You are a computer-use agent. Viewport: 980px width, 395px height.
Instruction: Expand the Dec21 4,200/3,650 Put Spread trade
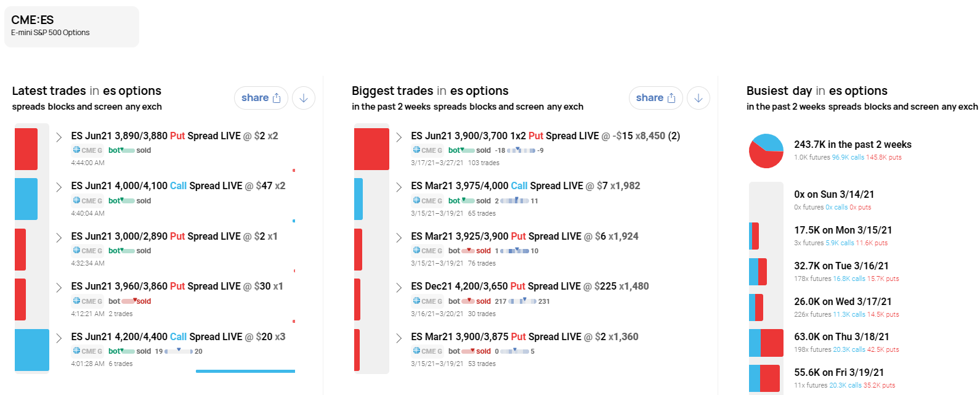pyautogui.click(x=399, y=287)
